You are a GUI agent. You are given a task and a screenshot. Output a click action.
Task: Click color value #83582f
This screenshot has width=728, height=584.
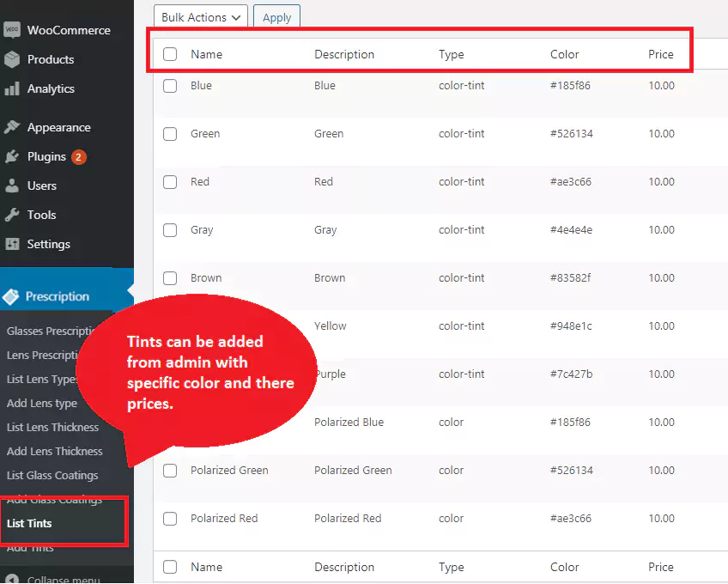click(570, 278)
